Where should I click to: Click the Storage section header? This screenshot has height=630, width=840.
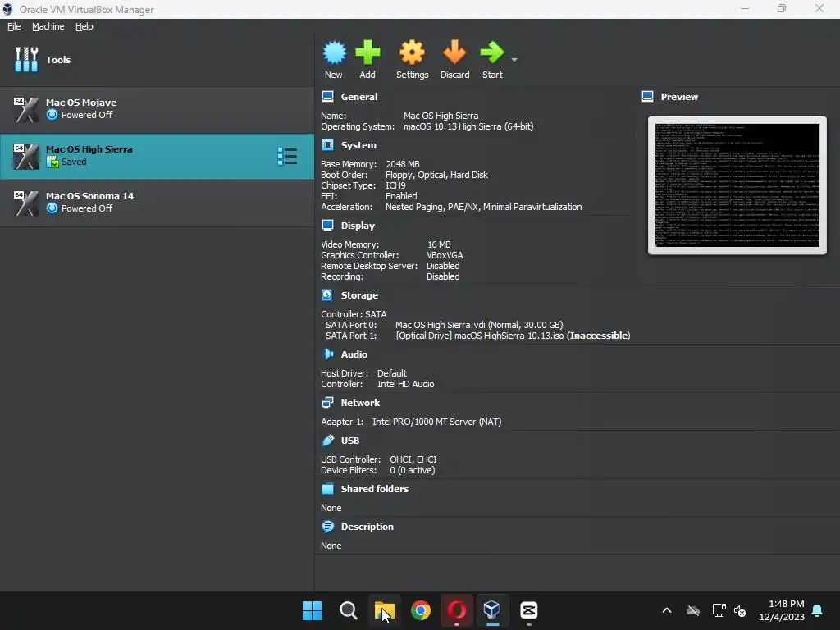(x=359, y=295)
